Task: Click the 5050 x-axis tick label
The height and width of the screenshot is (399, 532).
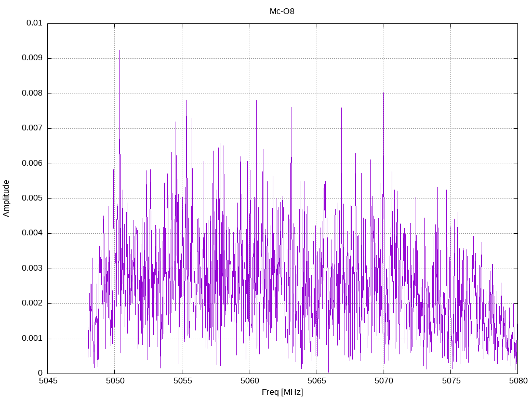Action: tap(115, 381)
